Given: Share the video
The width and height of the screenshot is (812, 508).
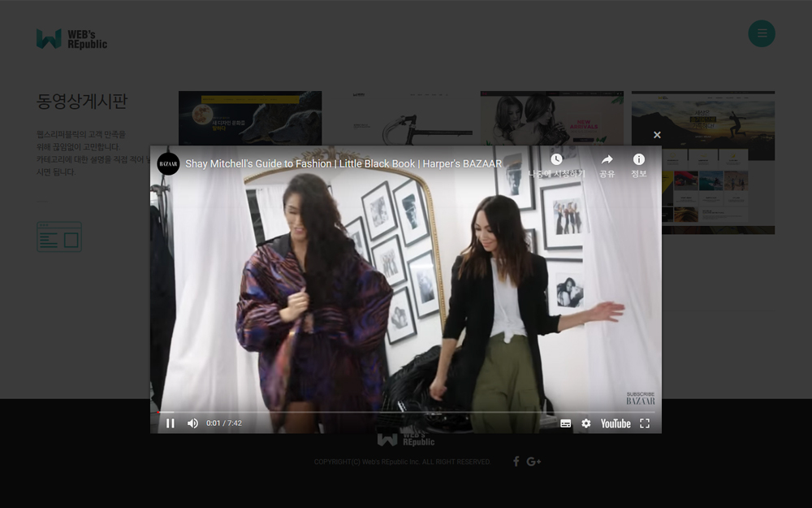Looking at the screenshot, I should pyautogui.click(x=607, y=165).
